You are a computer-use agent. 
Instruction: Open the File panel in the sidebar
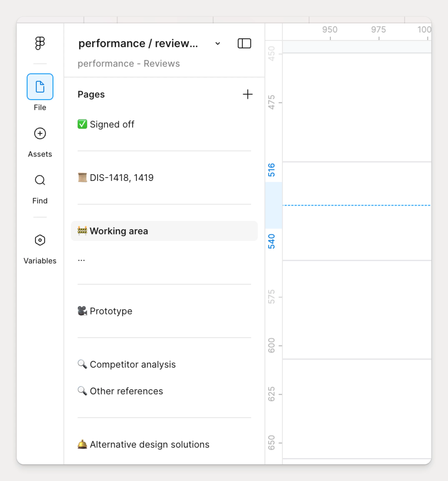click(40, 87)
